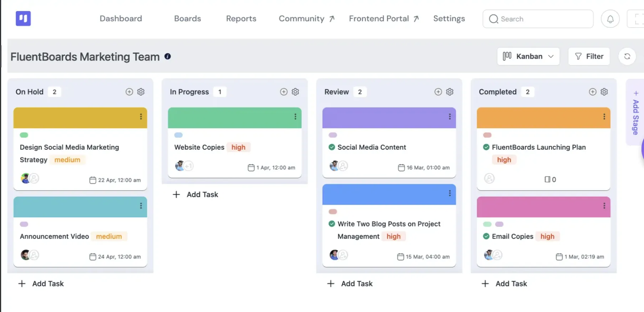Click green label on Design Social Media card

tap(24, 135)
